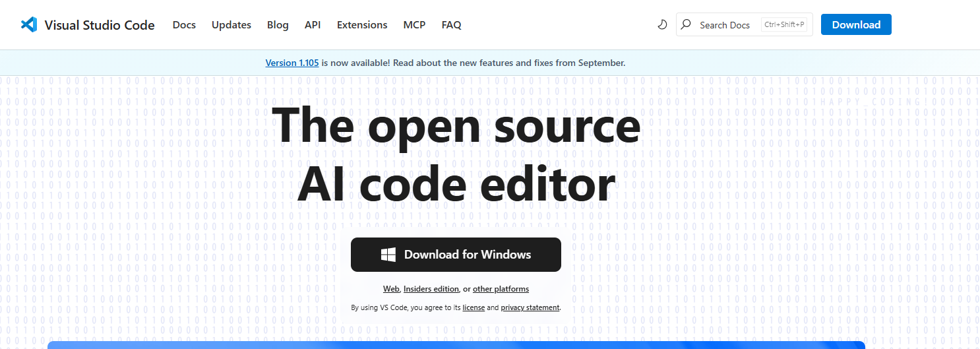Viewport: 980px width, 349px height.
Task: Open the Insiders edition link
Action: (431, 289)
